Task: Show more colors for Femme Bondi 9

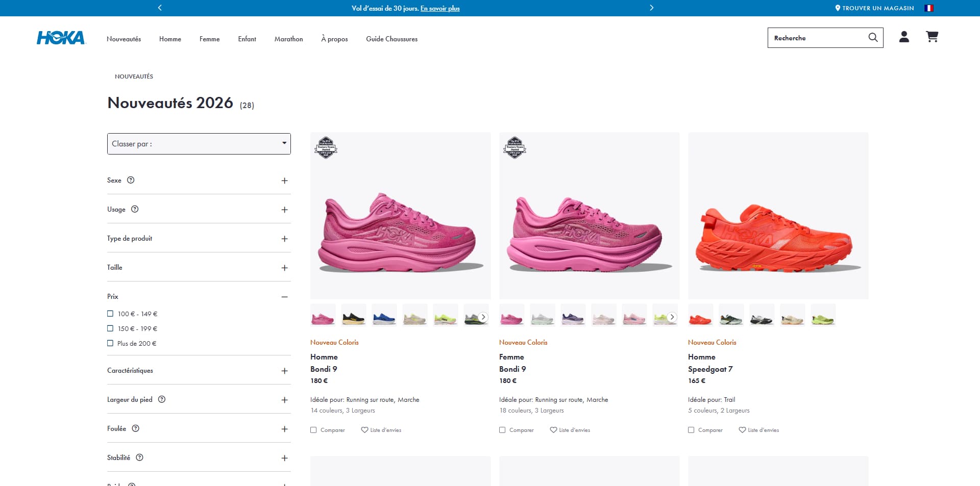Action: pyautogui.click(x=672, y=317)
